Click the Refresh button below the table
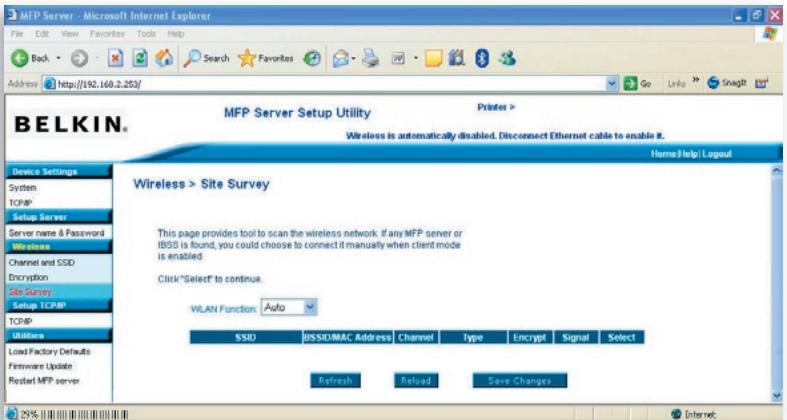The width and height of the screenshot is (787, 420). 335,380
